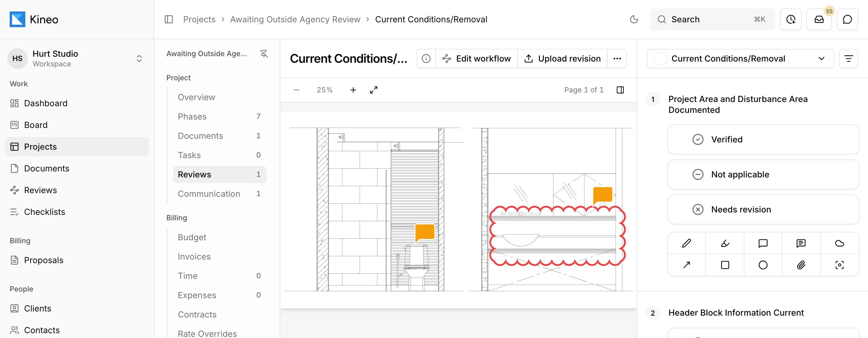Zoom out with the minus icon
The image size is (868, 338).
(297, 90)
